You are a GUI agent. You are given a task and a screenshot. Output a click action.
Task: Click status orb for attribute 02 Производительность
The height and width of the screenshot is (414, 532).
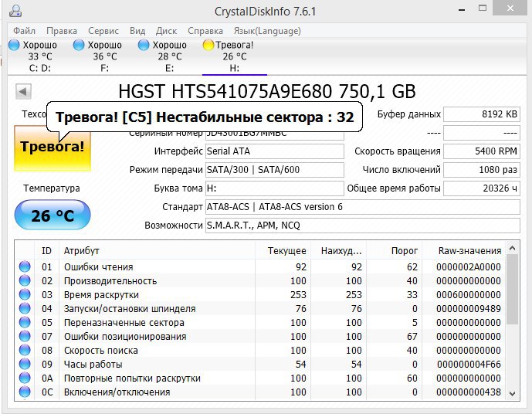[25, 280]
